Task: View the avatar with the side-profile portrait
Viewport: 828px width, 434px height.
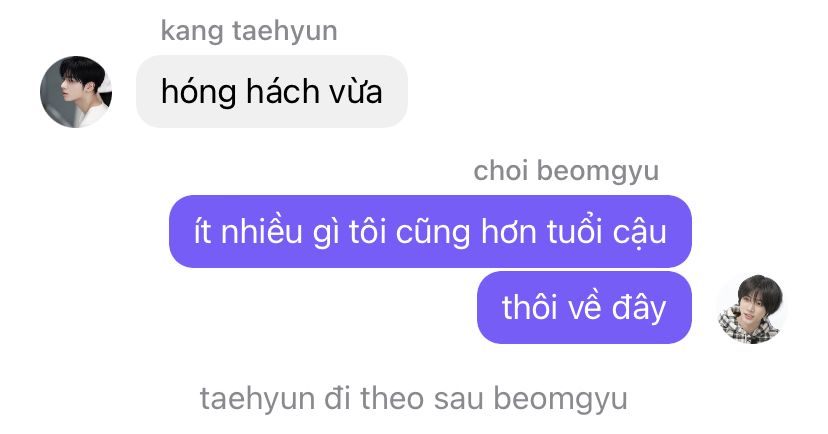Action: click(76, 91)
